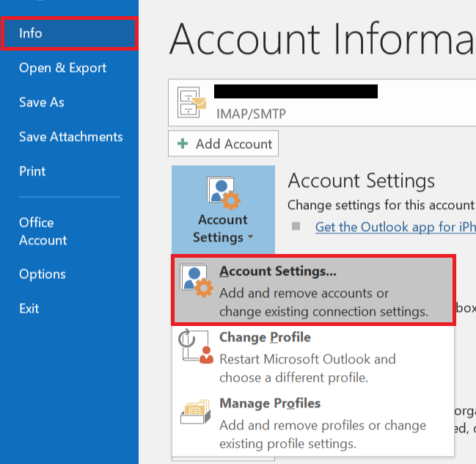Click the Account Information page title
476x464 pixels.
(x=322, y=39)
